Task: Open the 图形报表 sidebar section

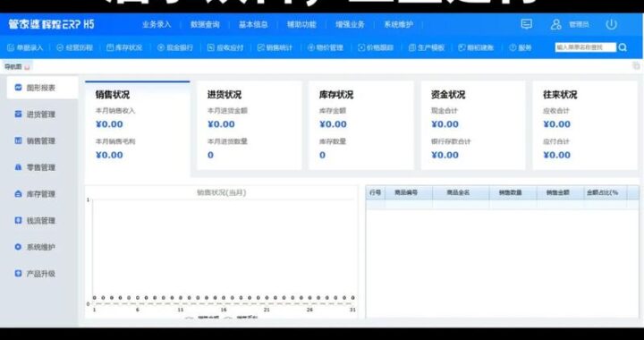Action: pyautogui.click(x=42, y=88)
